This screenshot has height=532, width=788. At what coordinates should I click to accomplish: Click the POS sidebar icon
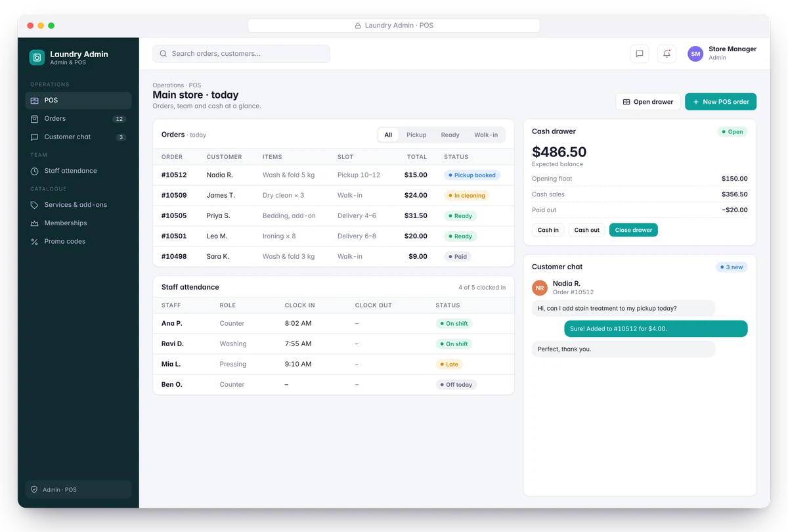[35, 100]
